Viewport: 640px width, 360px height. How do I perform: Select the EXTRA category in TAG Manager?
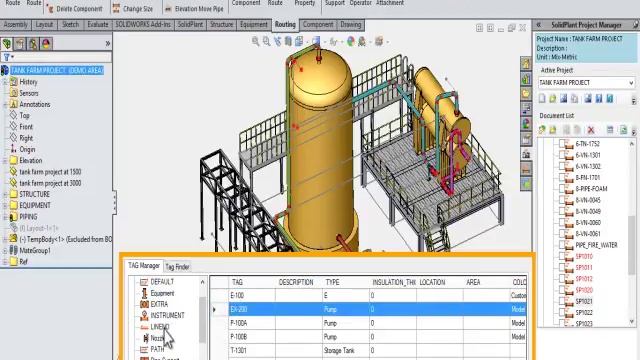coord(159,304)
